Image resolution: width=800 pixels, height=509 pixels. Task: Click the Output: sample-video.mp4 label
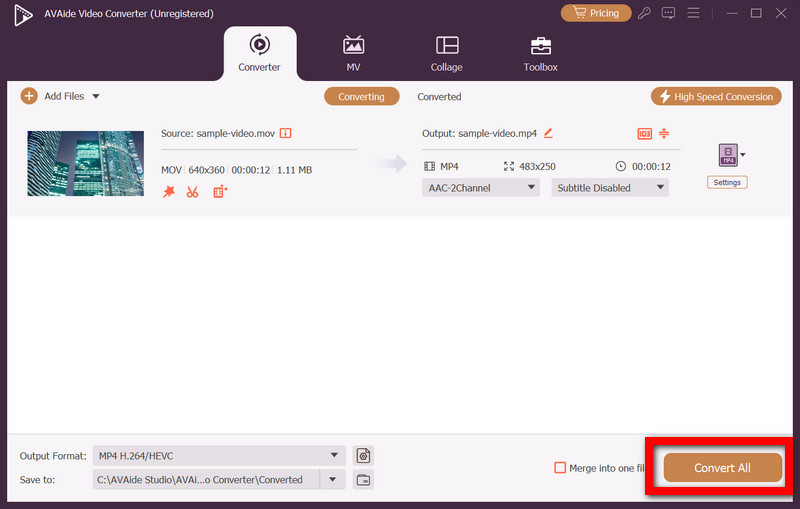coord(479,133)
